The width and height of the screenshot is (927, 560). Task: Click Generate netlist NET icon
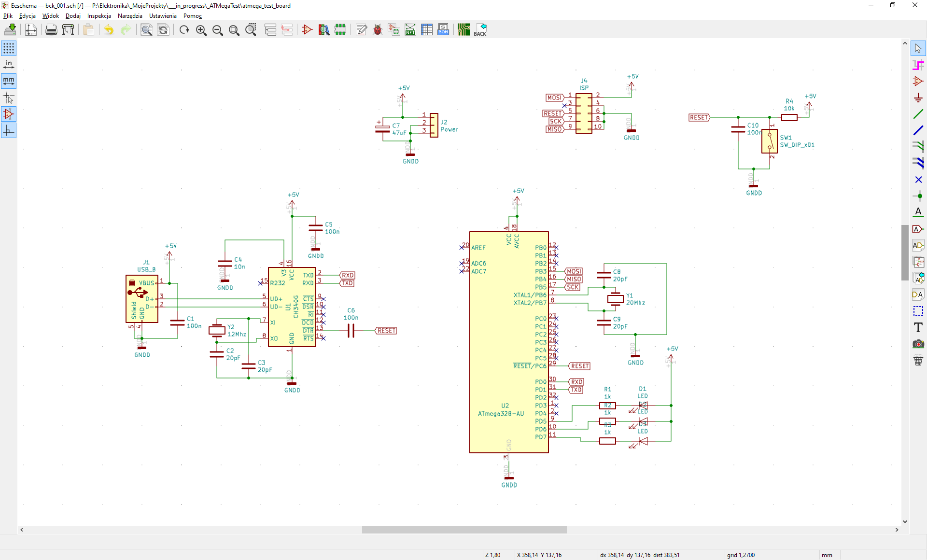click(410, 30)
